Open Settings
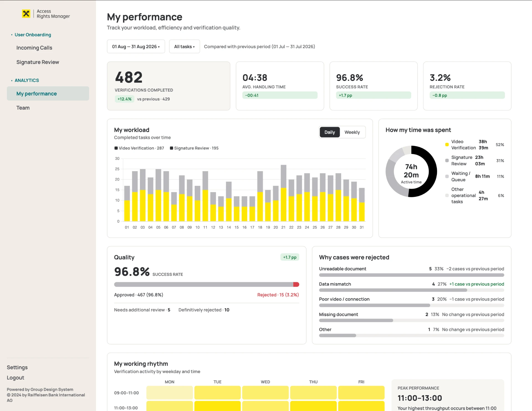Viewport: 532px width, 411px height. (x=17, y=367)
